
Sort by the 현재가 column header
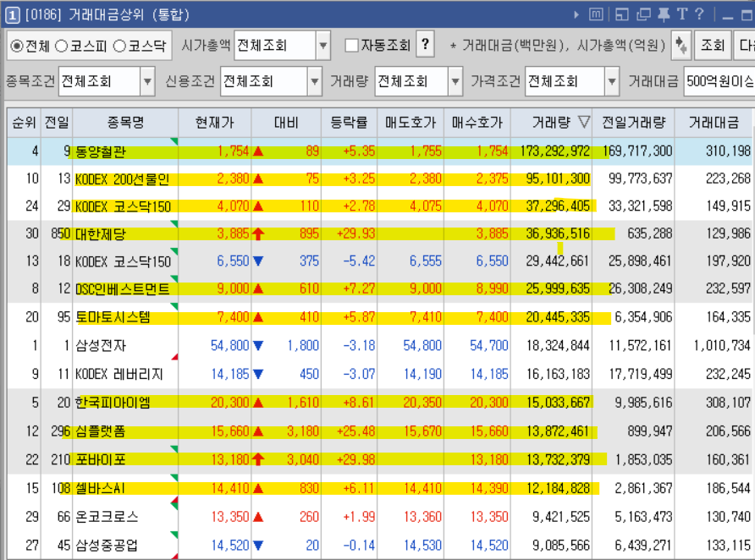215,123
